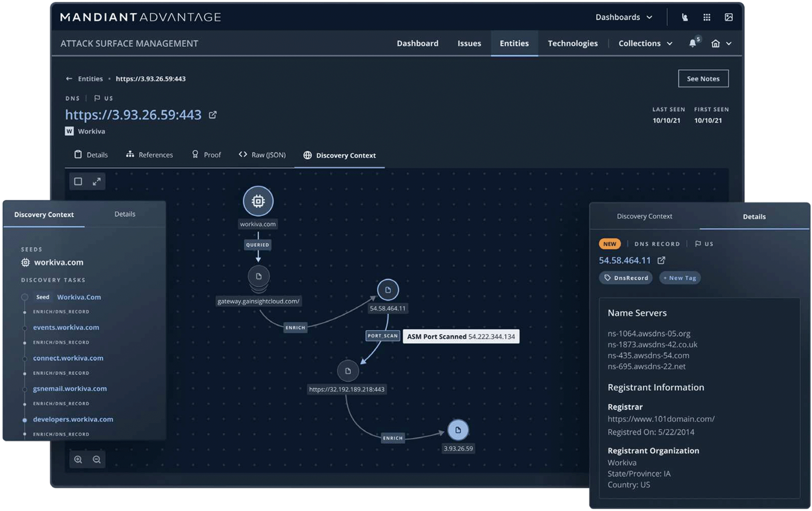Go to the Entities breadcrumb link
Viewport: 812px width, 511px height.
click(x=90, y=79)
